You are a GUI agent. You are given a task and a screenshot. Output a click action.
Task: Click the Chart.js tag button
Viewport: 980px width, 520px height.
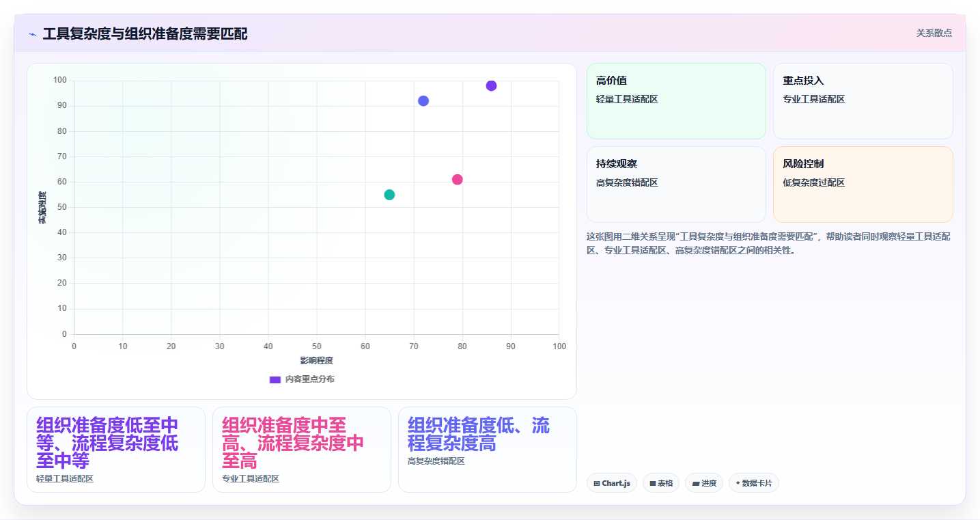[x=612, y=483]
